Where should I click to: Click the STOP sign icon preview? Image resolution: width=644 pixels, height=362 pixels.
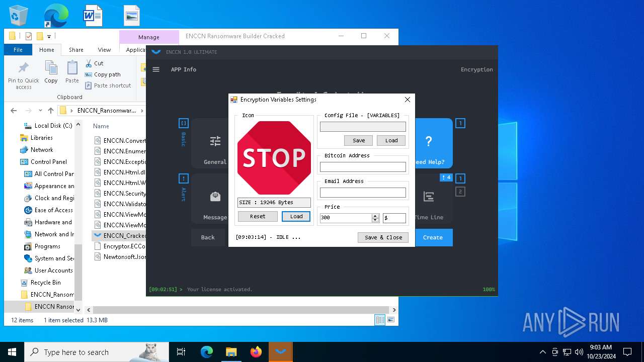[274, 158]
